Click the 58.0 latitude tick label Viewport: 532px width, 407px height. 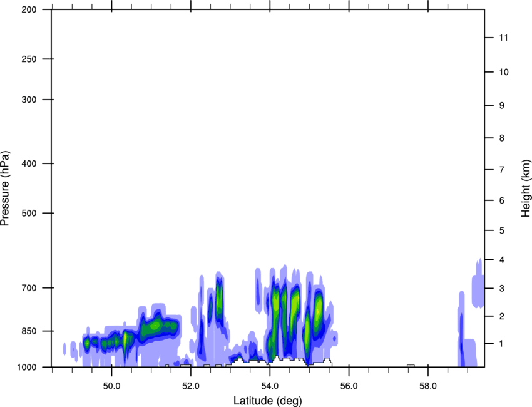(x=428, y=386)
